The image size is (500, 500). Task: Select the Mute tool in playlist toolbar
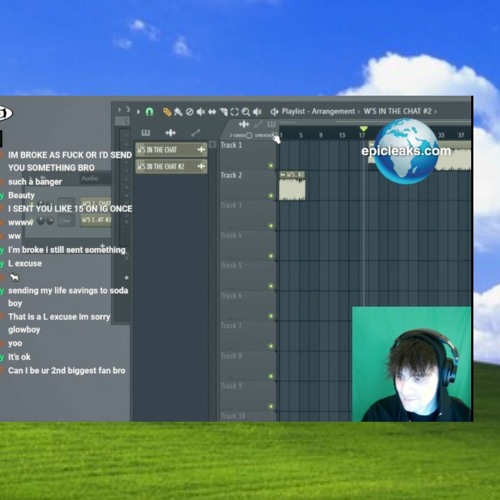(x=201, y=112)
